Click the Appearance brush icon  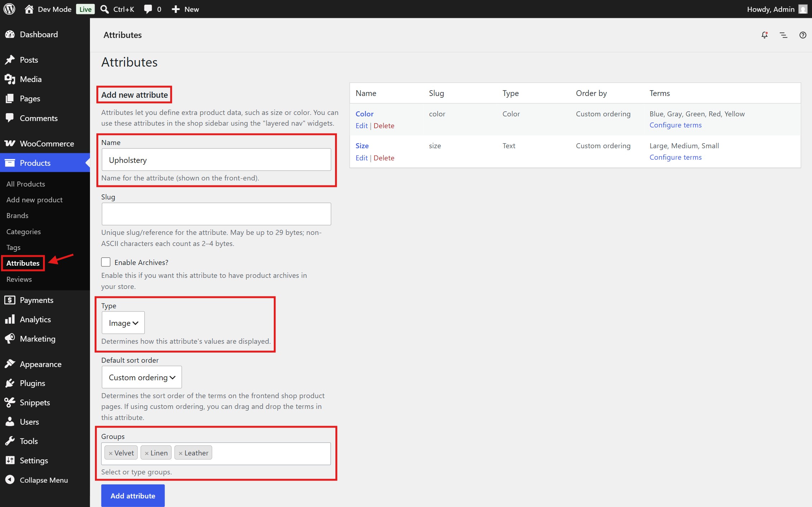[x=10, y=364]
